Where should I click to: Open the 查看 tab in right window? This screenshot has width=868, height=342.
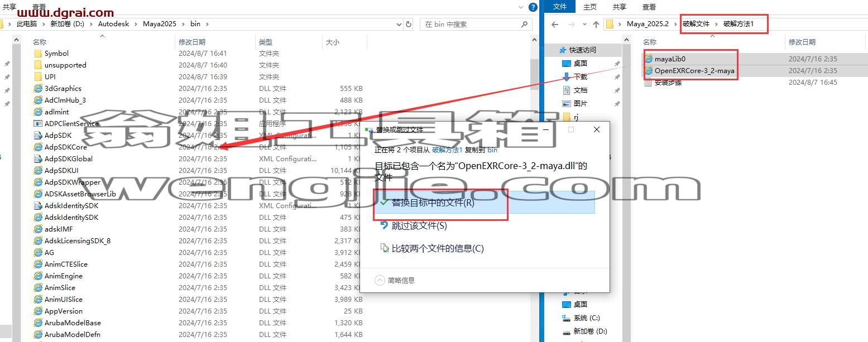(x=649, y=7)
